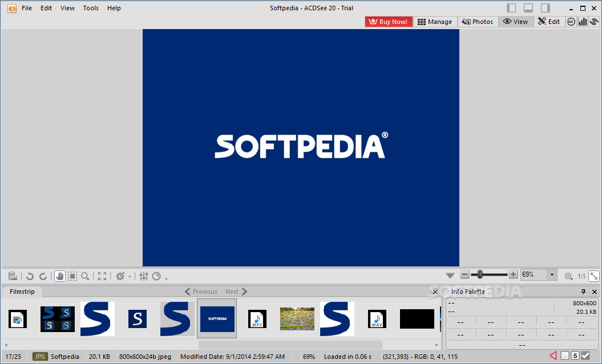The height and width of the screenshot is (364, 602).
Task: Switch to Manage mode
Action: [435, 22]
